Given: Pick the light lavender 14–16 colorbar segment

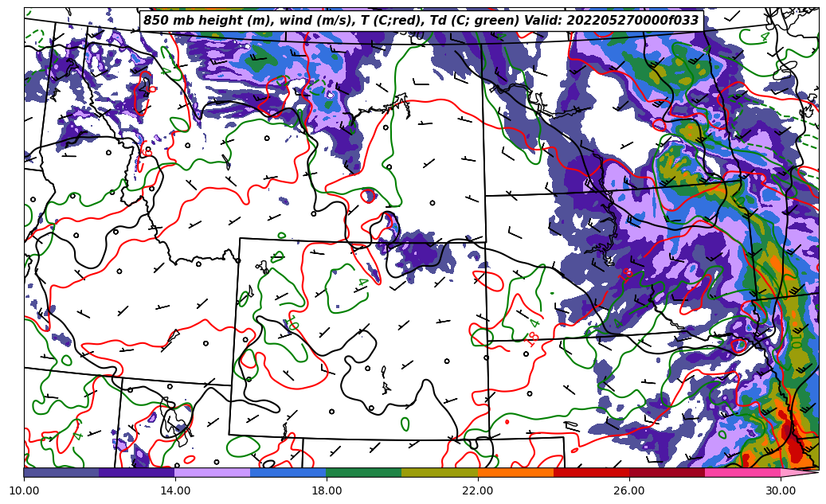Looking at the screenshot, I should (x=213, y=472).
